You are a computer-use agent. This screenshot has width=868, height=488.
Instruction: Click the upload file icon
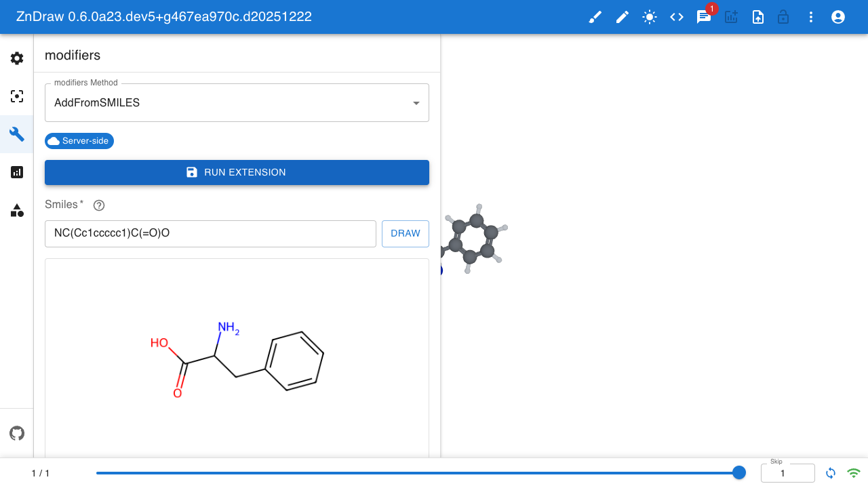point(758,17)
